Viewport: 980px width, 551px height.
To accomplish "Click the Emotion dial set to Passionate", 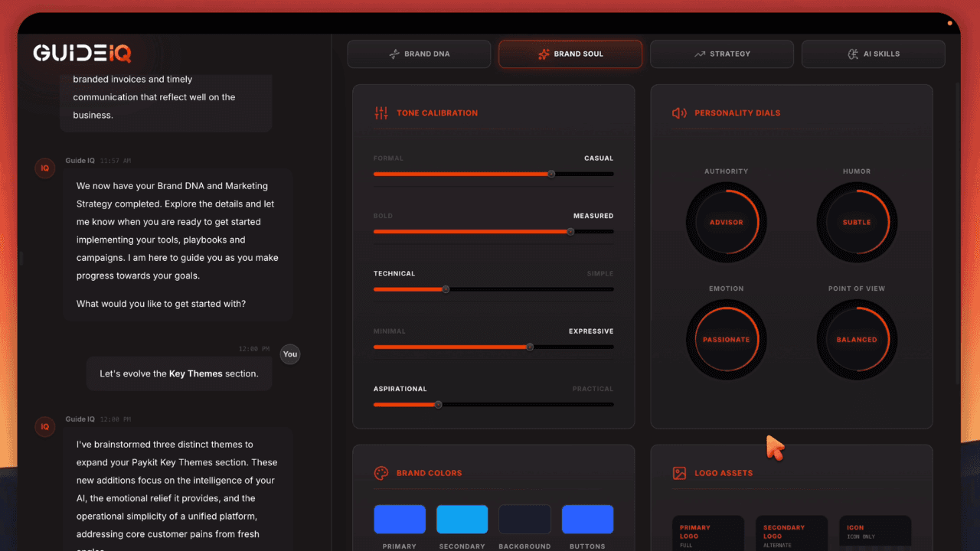I will click(727, 340).
